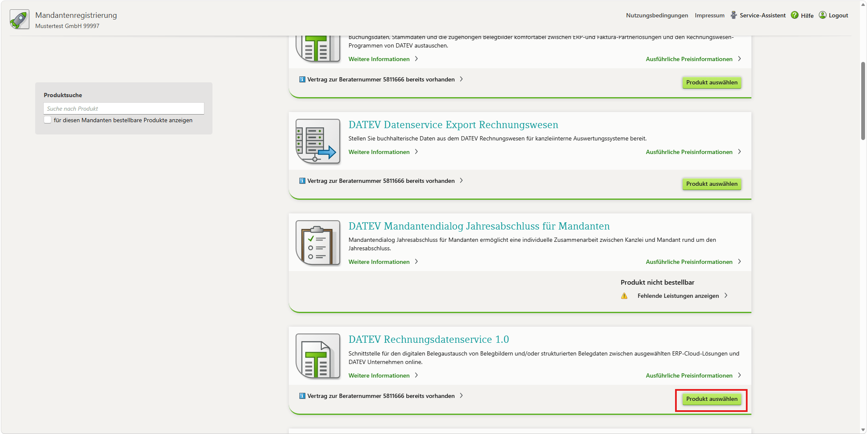Click the Logout user icon
The image size is (868, 434).
coord(823,15)
